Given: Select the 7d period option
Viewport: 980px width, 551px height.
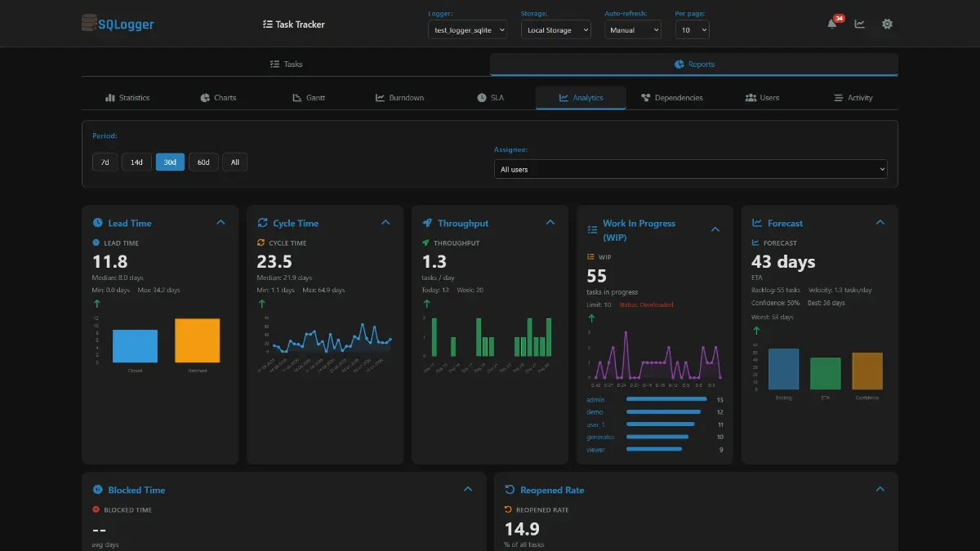Looking at the screenshot, I should click(x=105, y=162).
